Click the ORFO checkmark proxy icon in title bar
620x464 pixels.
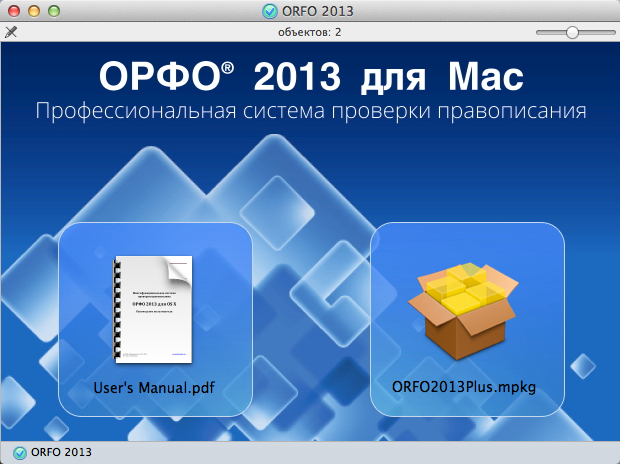coord(270,11)
